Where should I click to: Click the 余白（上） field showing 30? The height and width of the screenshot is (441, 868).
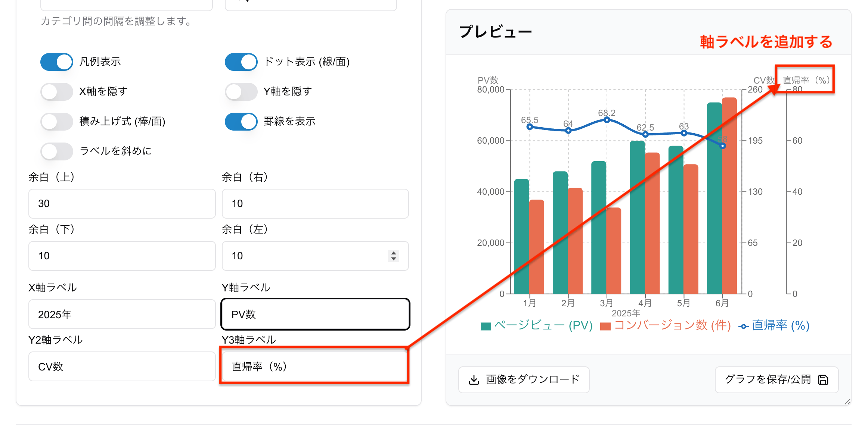(x=121, y=203)
